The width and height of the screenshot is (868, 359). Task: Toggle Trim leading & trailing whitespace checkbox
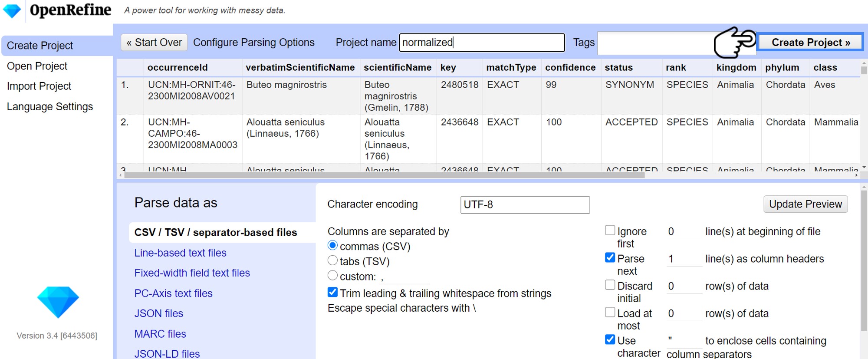coord(332,292)
